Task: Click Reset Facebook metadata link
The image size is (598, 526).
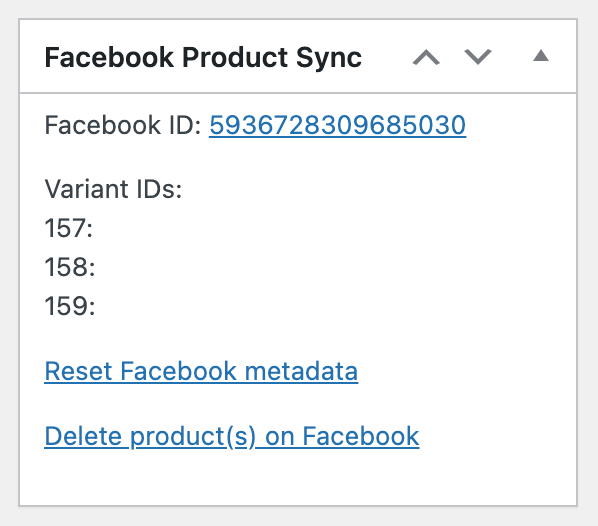Action: click(201, 371)
